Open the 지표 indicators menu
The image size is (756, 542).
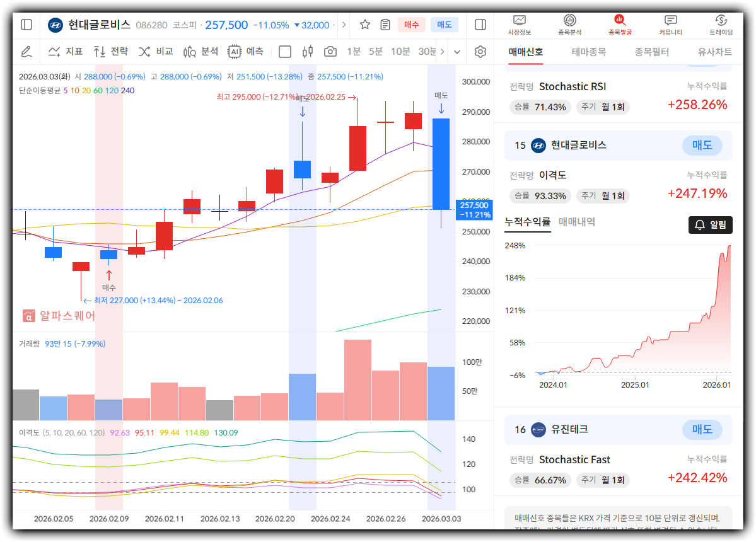(x=66, y=51)
